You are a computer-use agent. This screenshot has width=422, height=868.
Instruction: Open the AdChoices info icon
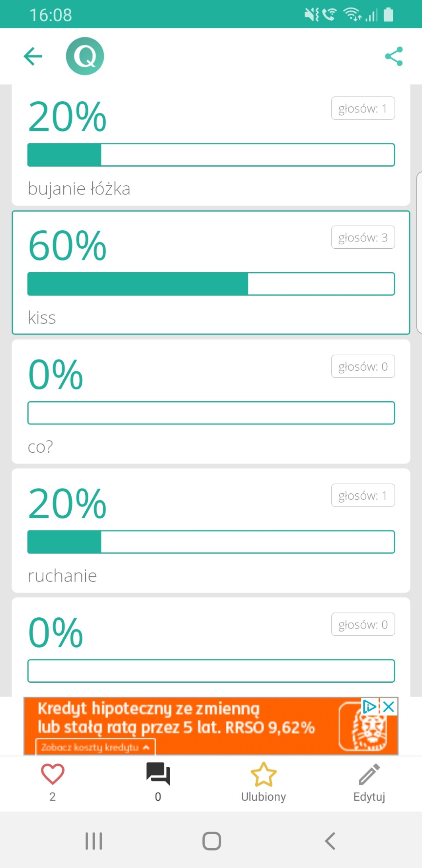pos(369,707)
